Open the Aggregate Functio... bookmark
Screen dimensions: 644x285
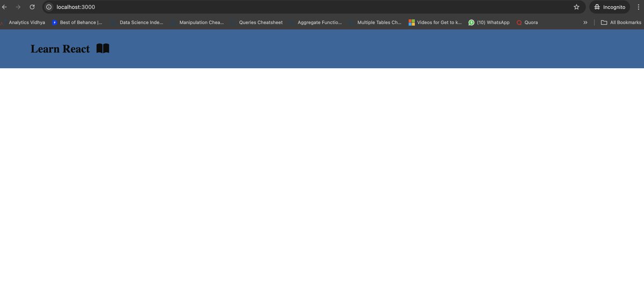[315, 23]
